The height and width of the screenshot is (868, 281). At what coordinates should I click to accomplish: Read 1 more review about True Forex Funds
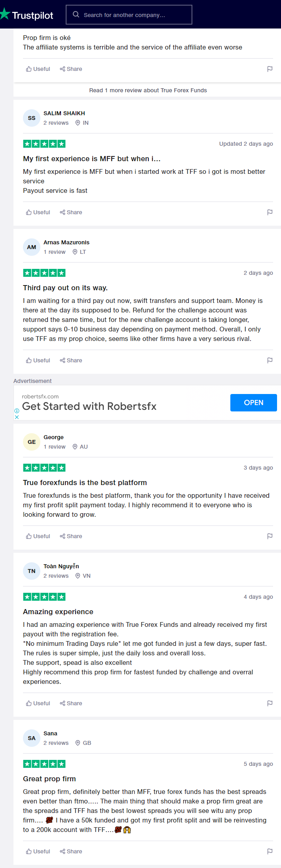point(148,90)
